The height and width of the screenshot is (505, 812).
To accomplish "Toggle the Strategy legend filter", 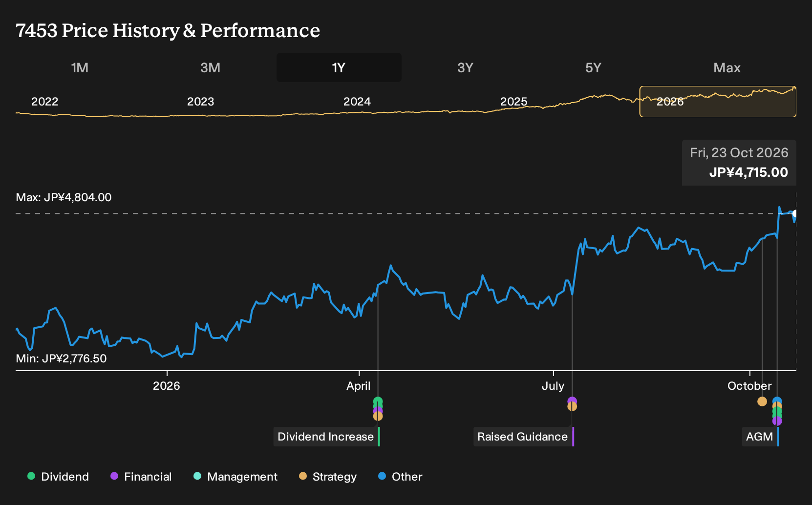I will click(x=328, y=476).
